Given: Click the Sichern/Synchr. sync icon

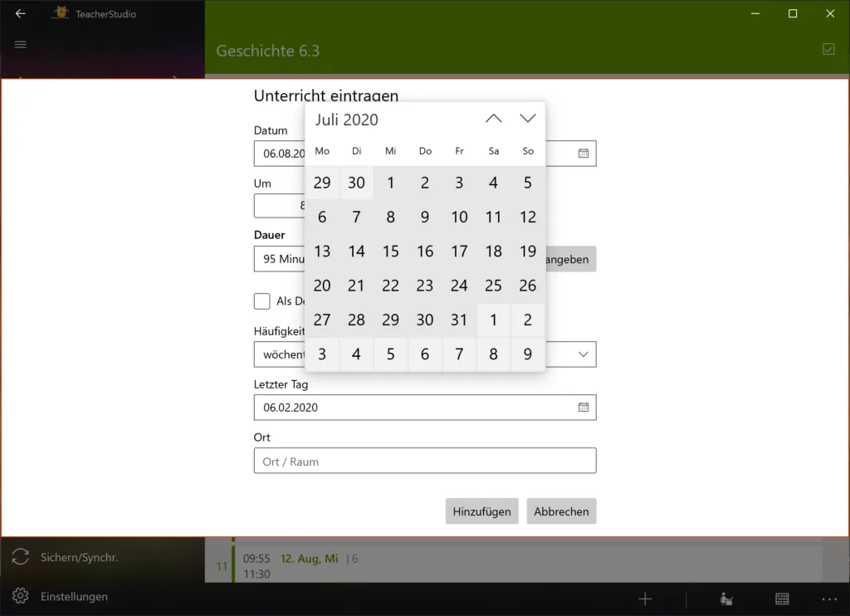Looking at the screenshot, I should 20,557.
